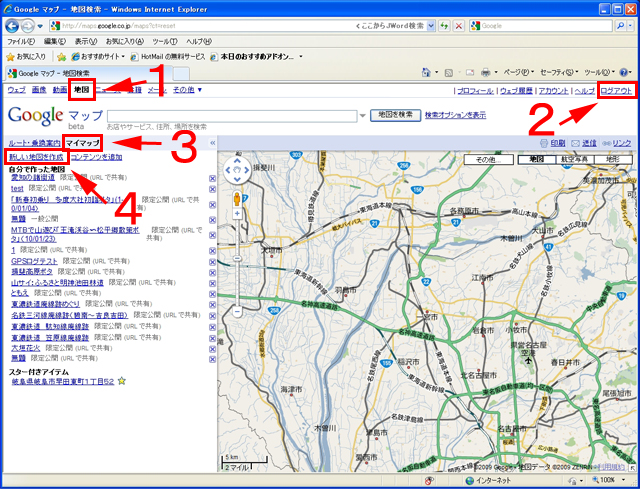Pan the map right with the arrow
The image size is (640, 489).
pyautogui.click(x=247, y=170)
